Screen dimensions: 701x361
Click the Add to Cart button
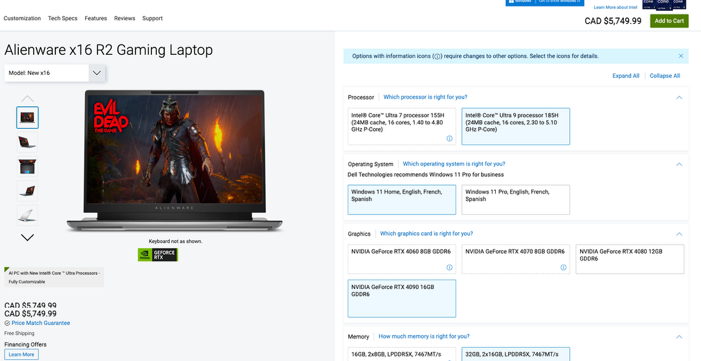coord(669,21)
